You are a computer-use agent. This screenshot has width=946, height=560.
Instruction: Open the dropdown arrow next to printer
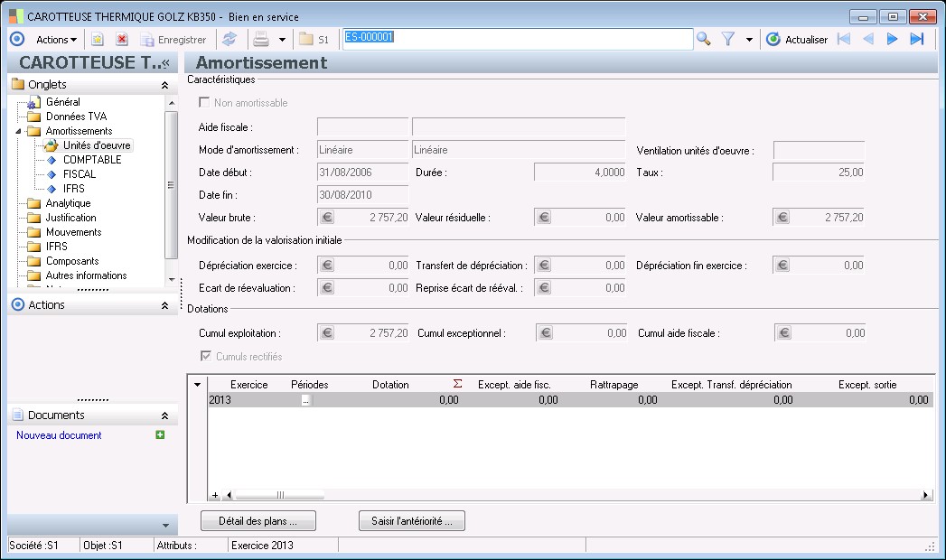tap(282, 40)
